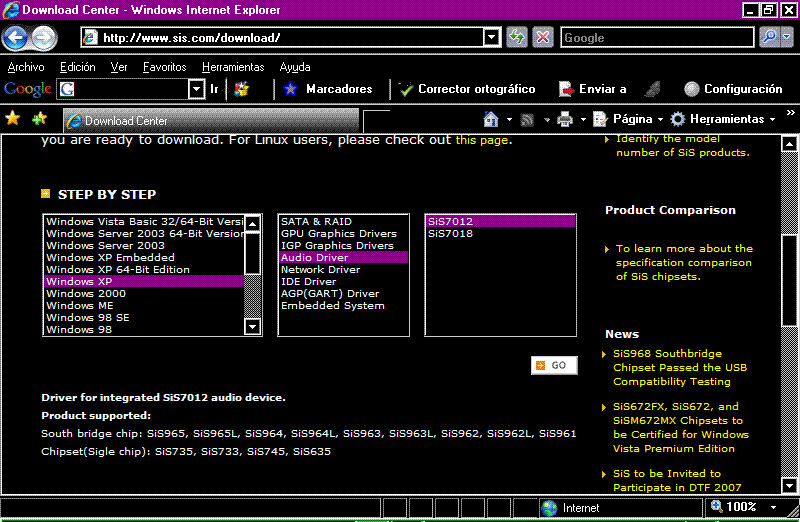Select Windows XP 64-Bit Edition
Screen dimensions: 800x522
tap(145, 269)
